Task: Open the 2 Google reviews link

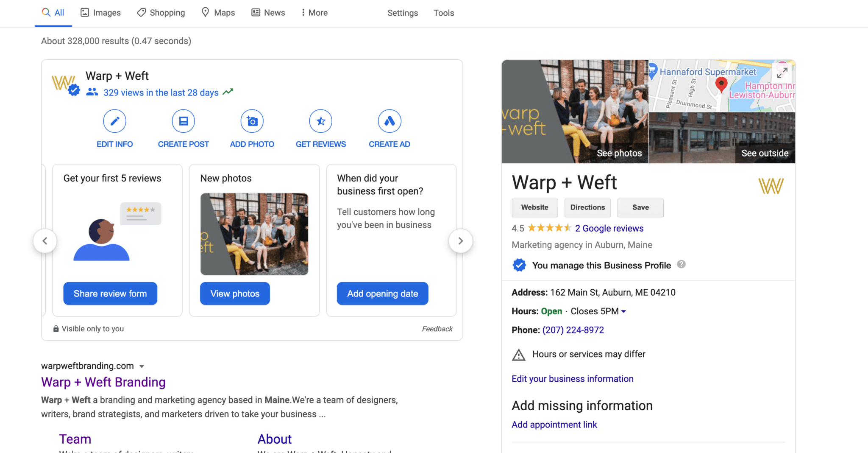Action: pos(609,228)
